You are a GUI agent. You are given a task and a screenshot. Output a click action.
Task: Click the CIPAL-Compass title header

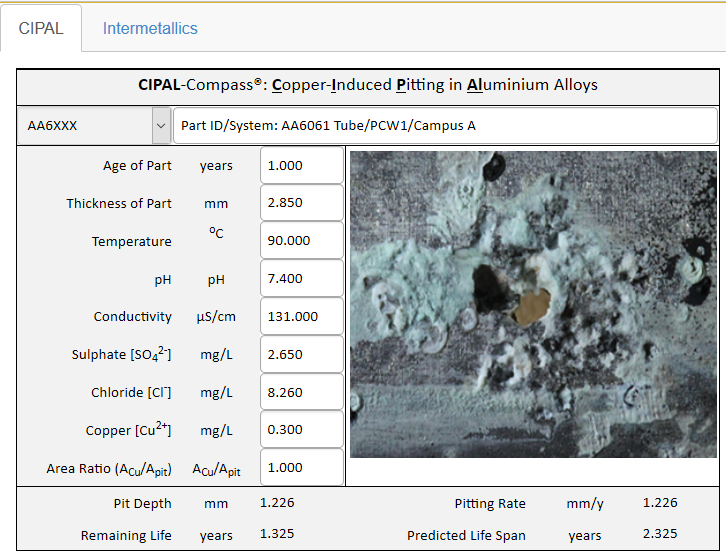pos(367,85)
